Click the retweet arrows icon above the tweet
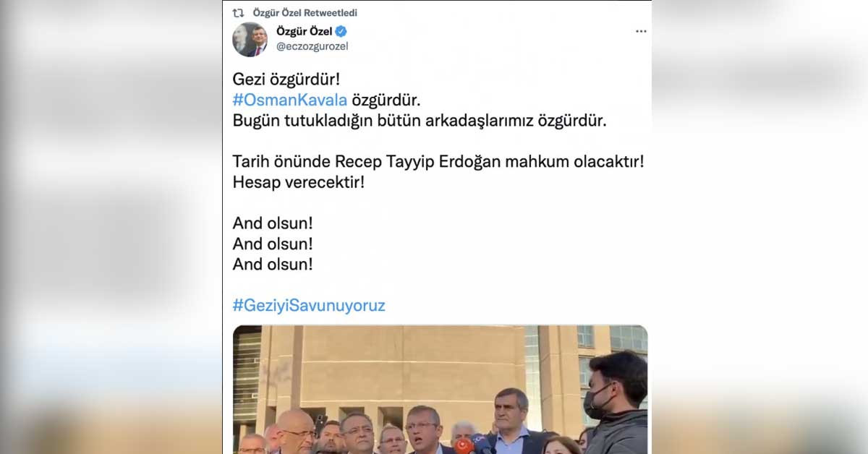Viewport: 868px width, 454px height. (237, 13)
